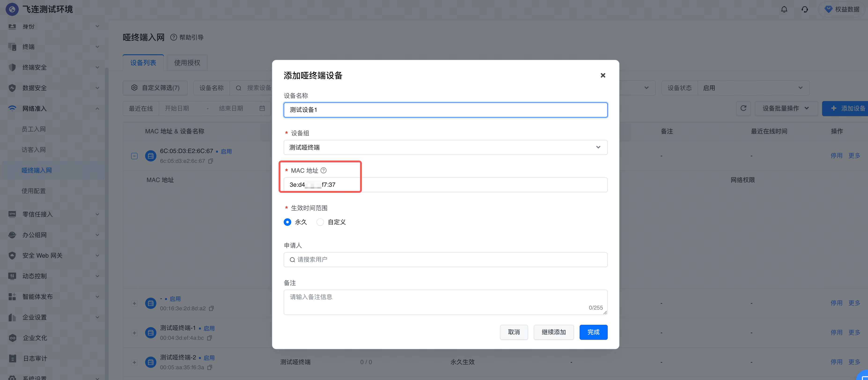
Task: Click the 申请人 search user field
Action: (445, 260)
